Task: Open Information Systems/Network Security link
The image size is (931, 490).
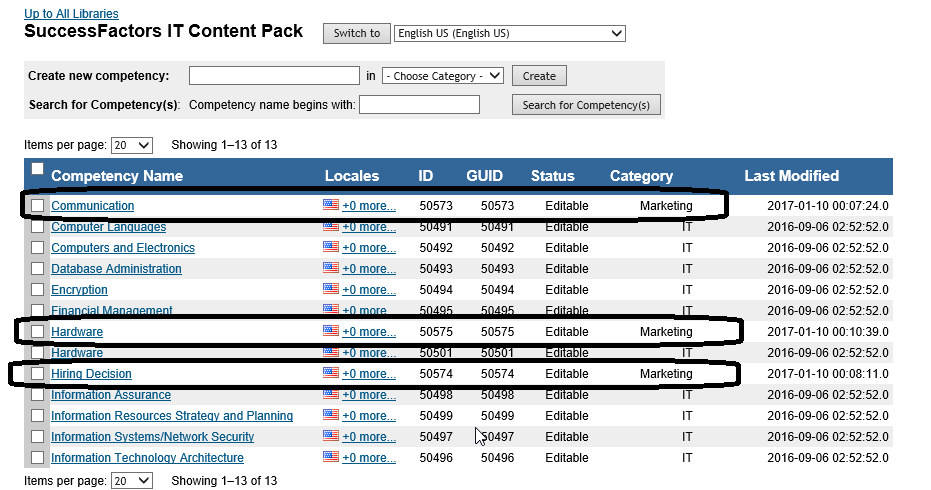Action: (x=153, y=437)
